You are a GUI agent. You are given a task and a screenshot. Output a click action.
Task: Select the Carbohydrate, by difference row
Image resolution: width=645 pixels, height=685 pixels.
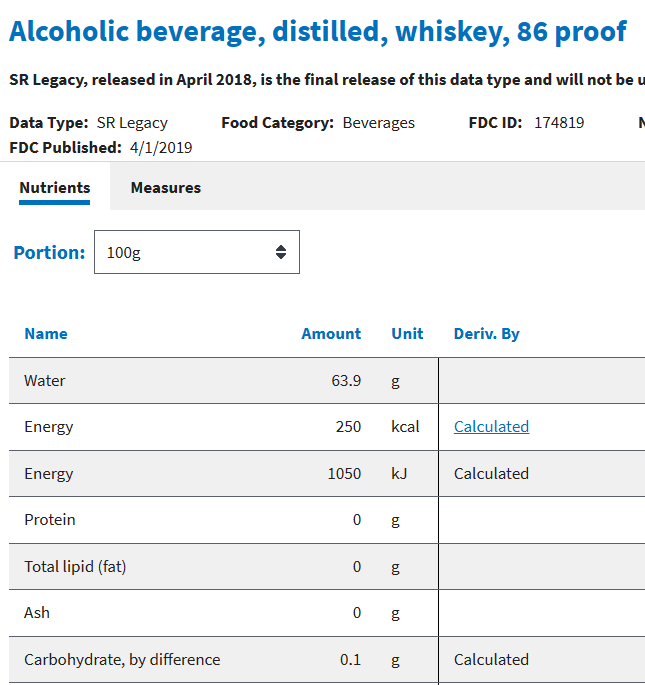coord(327,660)
